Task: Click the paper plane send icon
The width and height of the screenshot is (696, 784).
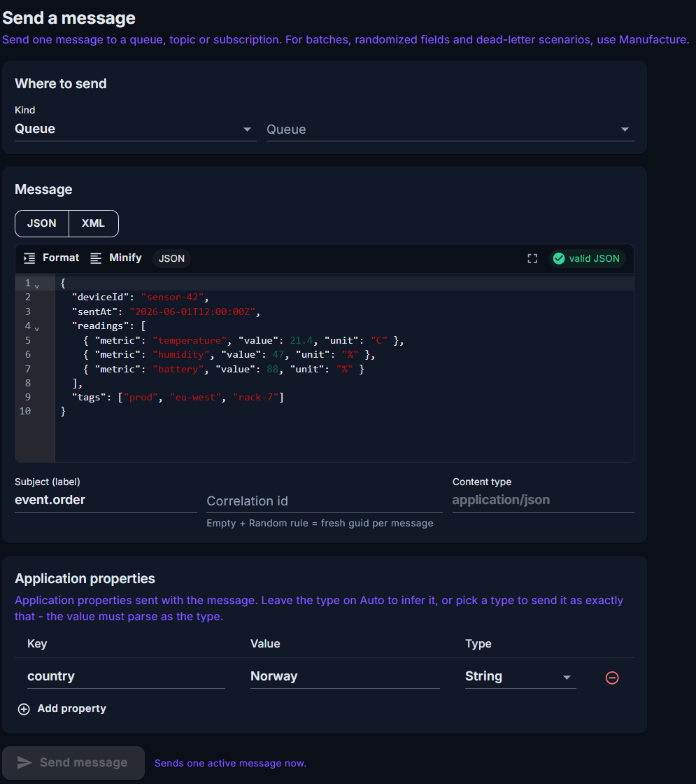Action: tap(24, 762)
